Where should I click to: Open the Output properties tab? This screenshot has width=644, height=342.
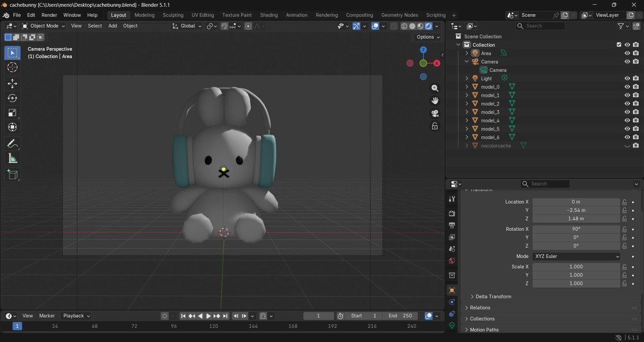pos(452,225)
